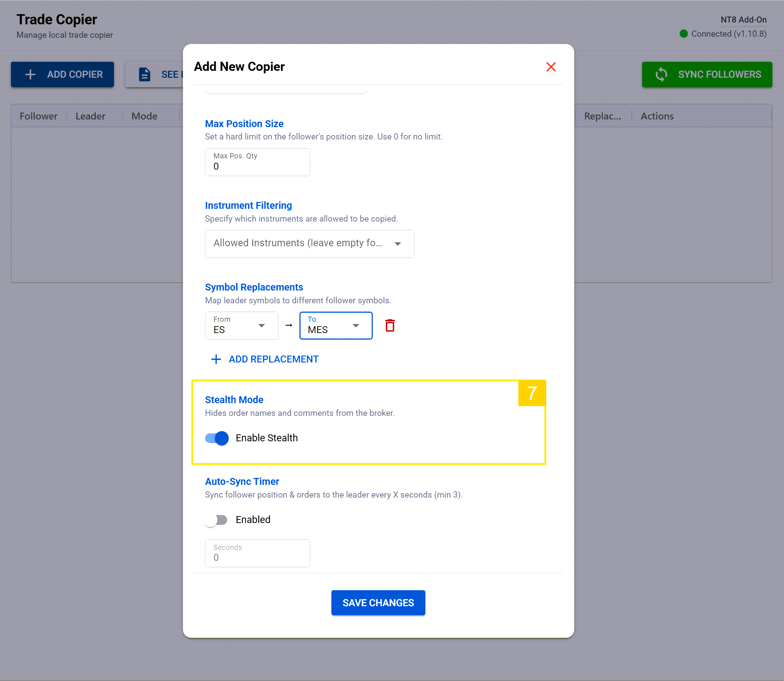
Task: Click the Stealth Mode section heading
Action: click(x=234, y=400)
